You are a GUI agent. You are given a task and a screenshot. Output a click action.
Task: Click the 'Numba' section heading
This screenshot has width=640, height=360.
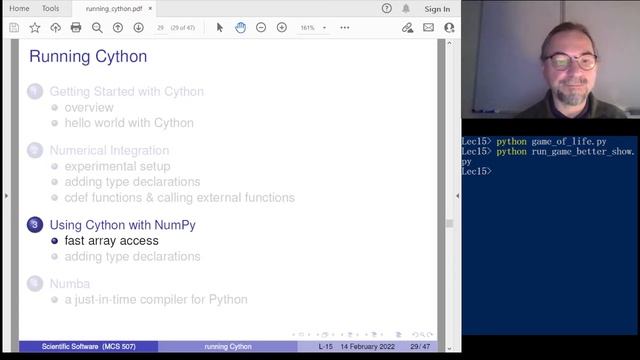click(70, 284)
